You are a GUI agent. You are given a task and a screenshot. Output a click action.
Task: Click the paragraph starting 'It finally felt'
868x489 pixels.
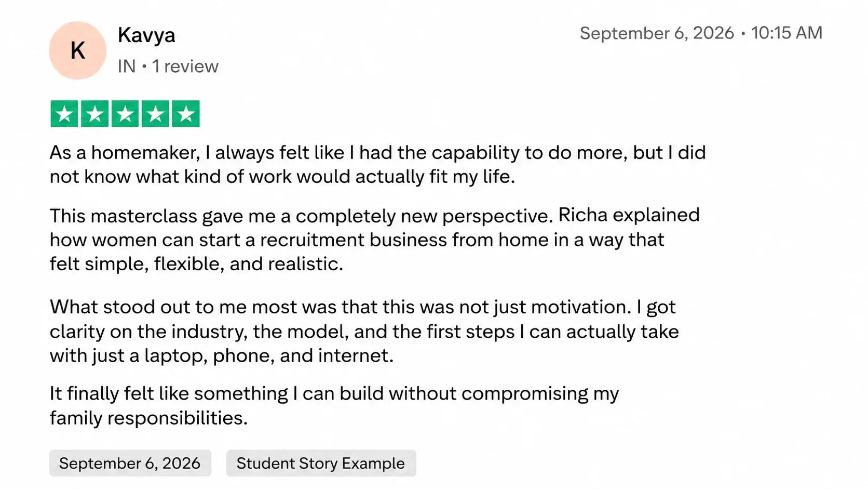(x=334, y=405)
